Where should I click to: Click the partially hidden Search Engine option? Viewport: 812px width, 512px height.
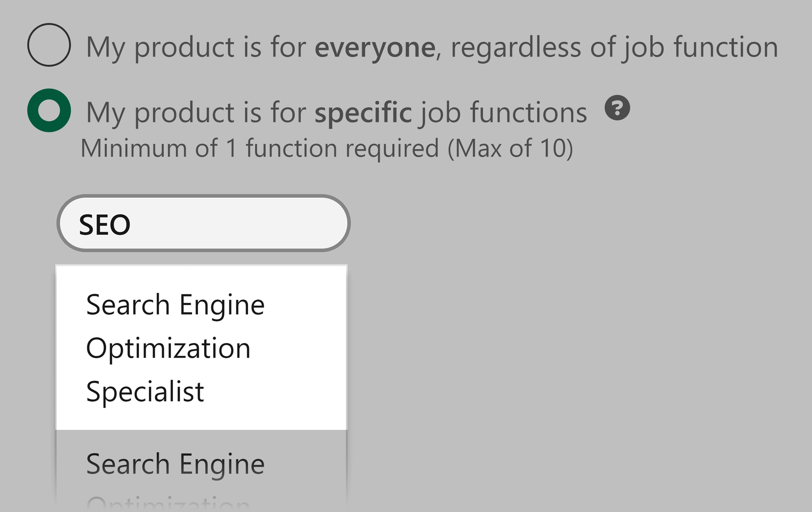[x=175, y=464]
